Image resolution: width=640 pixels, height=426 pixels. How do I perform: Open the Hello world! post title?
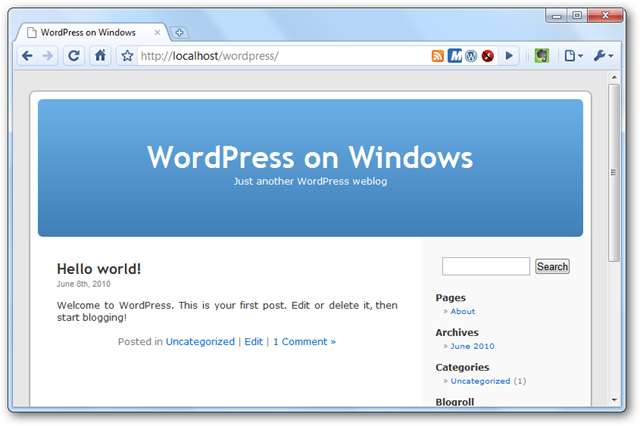[99, 269]
